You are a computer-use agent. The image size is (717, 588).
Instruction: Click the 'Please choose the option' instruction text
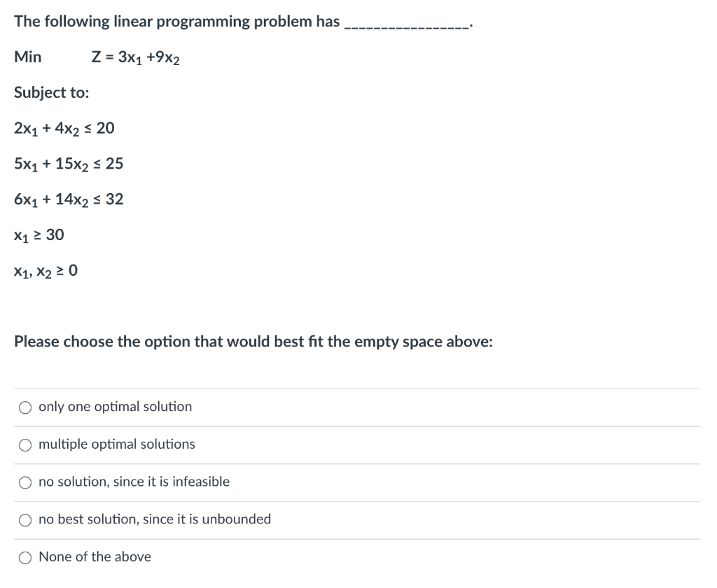[x=253, y=342]
